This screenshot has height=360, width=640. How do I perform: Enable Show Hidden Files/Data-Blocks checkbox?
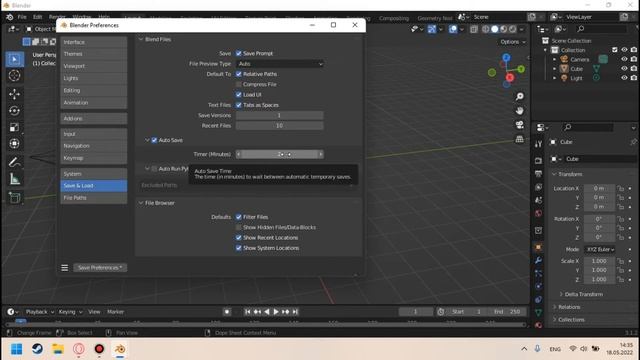[x=239, y=227]
